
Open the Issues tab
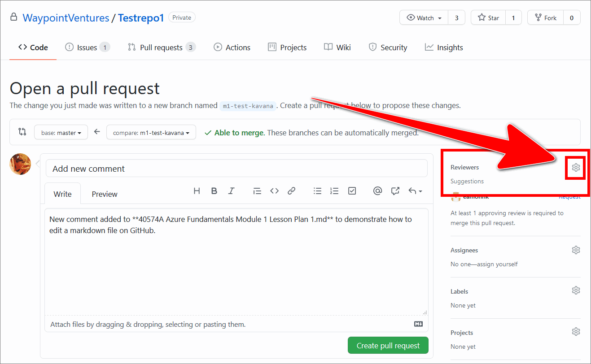88,48
